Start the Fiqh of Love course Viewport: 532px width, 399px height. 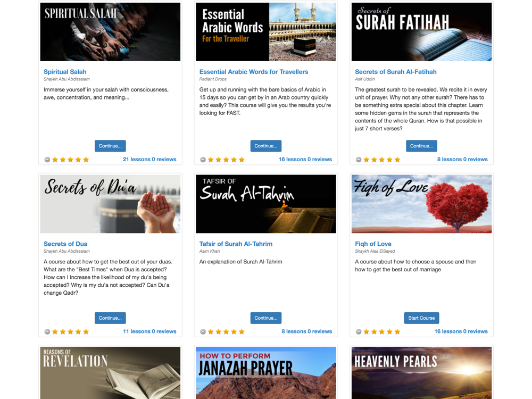coord(421,318)
